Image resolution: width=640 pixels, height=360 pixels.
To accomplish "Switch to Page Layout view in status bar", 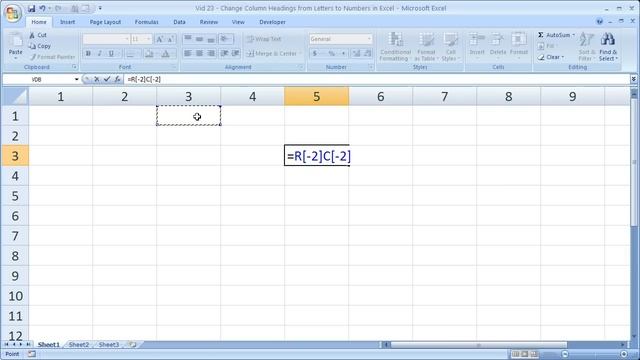I will [x=524, y=354].
